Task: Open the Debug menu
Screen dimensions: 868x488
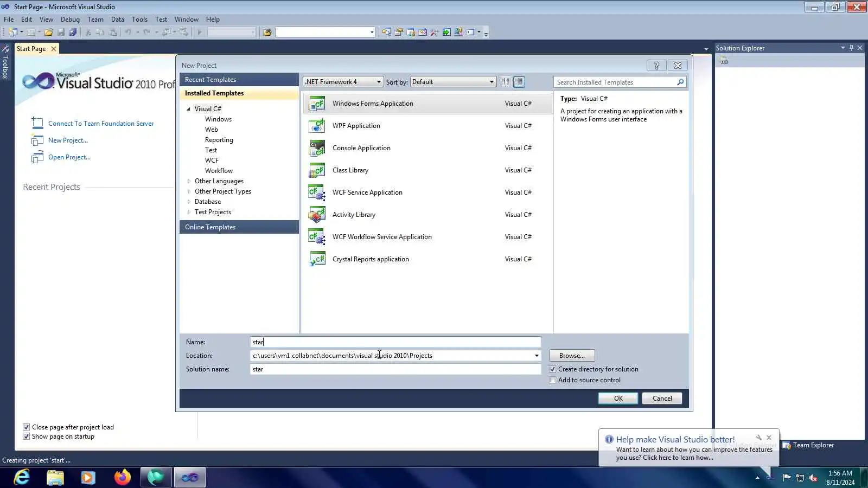Action: point(70,20)
